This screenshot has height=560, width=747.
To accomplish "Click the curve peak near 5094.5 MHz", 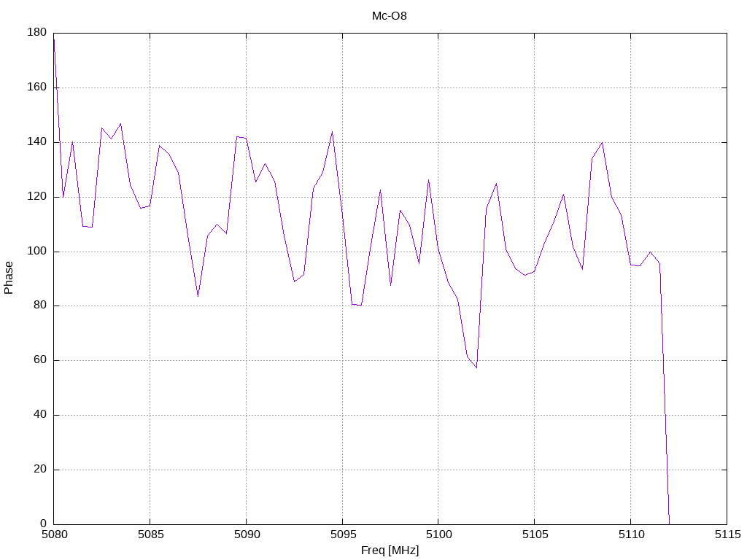I will (332, 132).
